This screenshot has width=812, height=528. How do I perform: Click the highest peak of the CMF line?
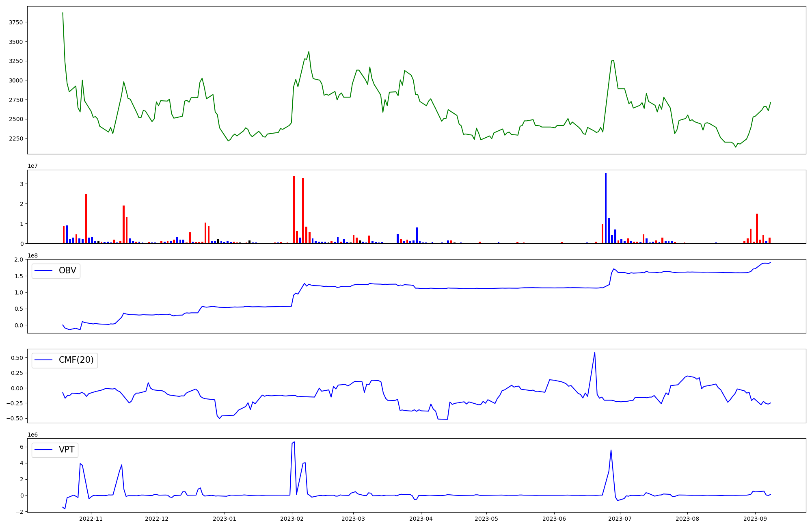(594, 353)
